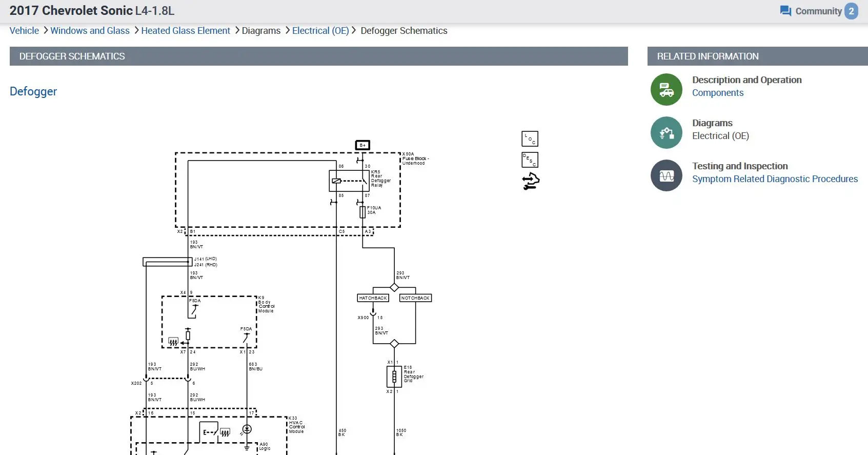Open the Electrical (OE) breadcrumb link
Viewport: 868px width, 455px height.
[320, 31]
